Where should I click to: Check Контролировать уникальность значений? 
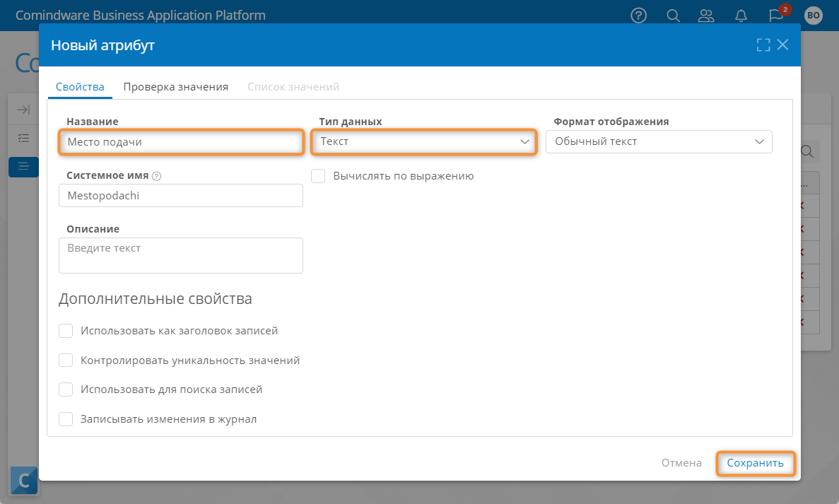tap(66, 360)
